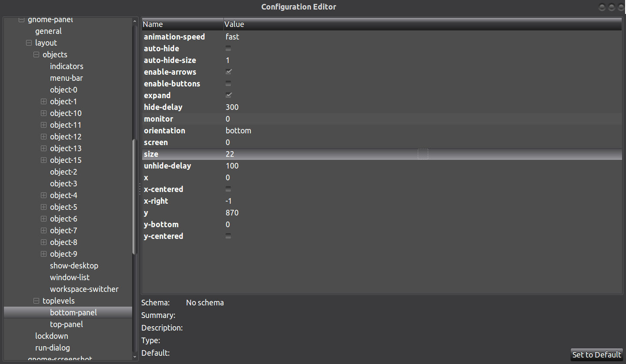This screenshot has width=626, height=364.
Task: Expand the object-8 node
Action: (43, 242)
